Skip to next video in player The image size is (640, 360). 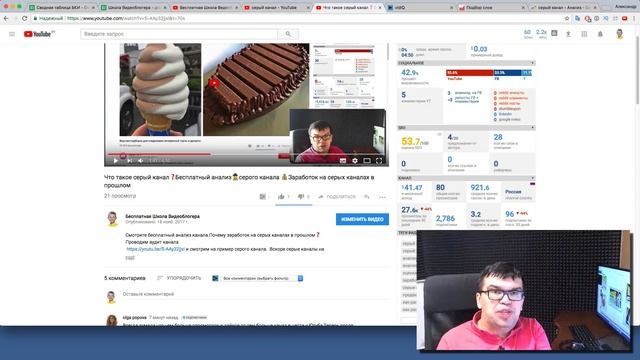[129, 161]
